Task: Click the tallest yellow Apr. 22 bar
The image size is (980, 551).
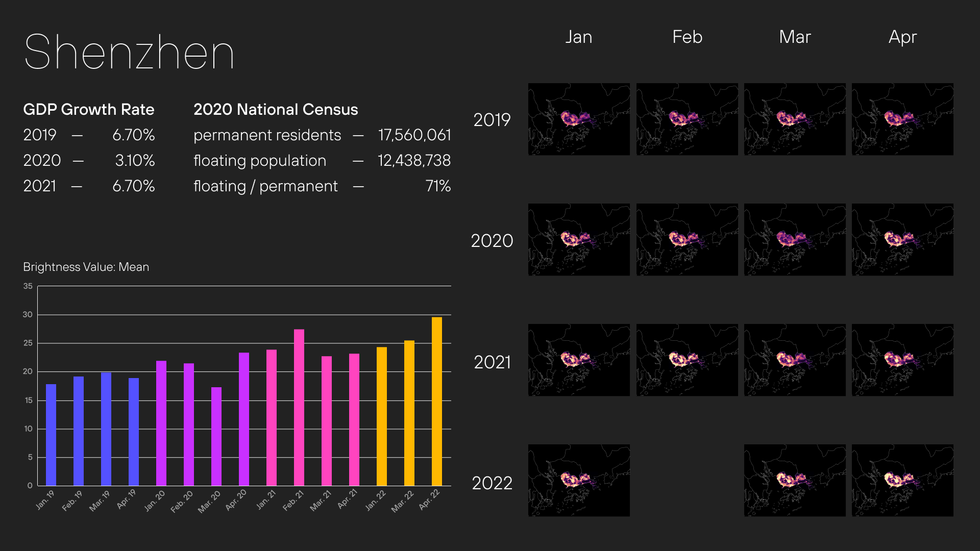Action: pyautogui.click(x=437, y=401)
